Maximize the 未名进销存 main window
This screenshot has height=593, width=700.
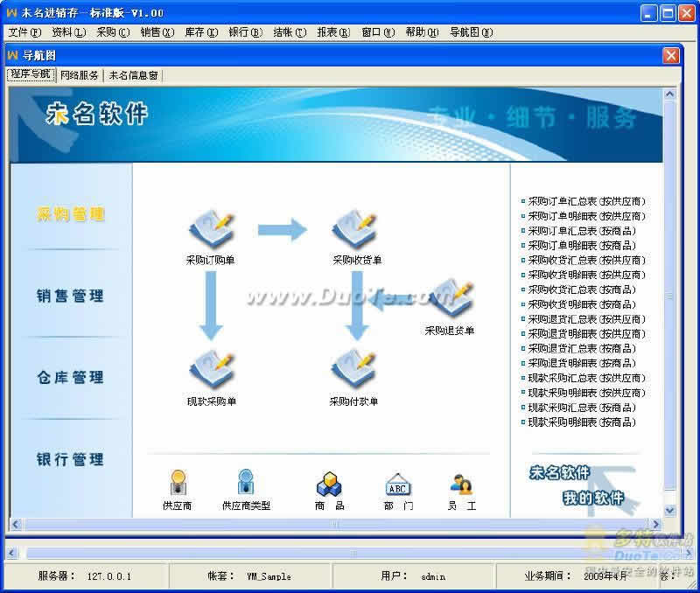click(x=668, y=13)
